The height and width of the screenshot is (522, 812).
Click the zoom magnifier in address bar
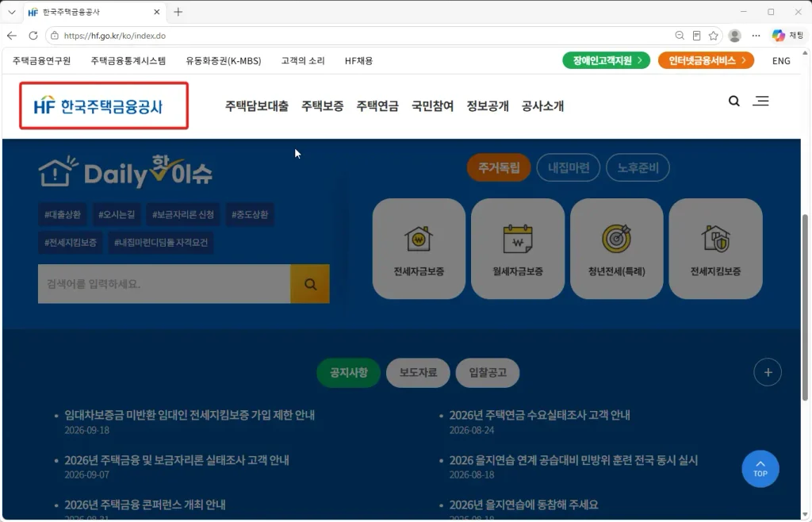(680, 36)
